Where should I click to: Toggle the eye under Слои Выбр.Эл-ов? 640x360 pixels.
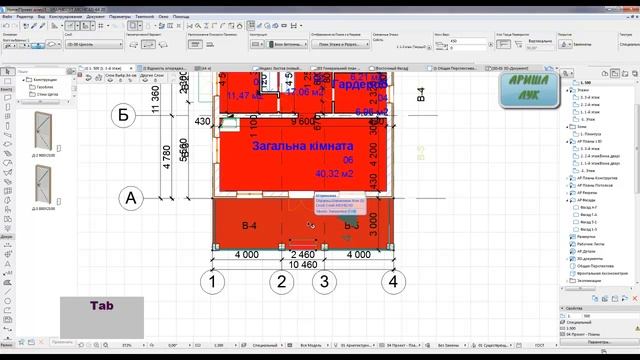click(110, 80)
